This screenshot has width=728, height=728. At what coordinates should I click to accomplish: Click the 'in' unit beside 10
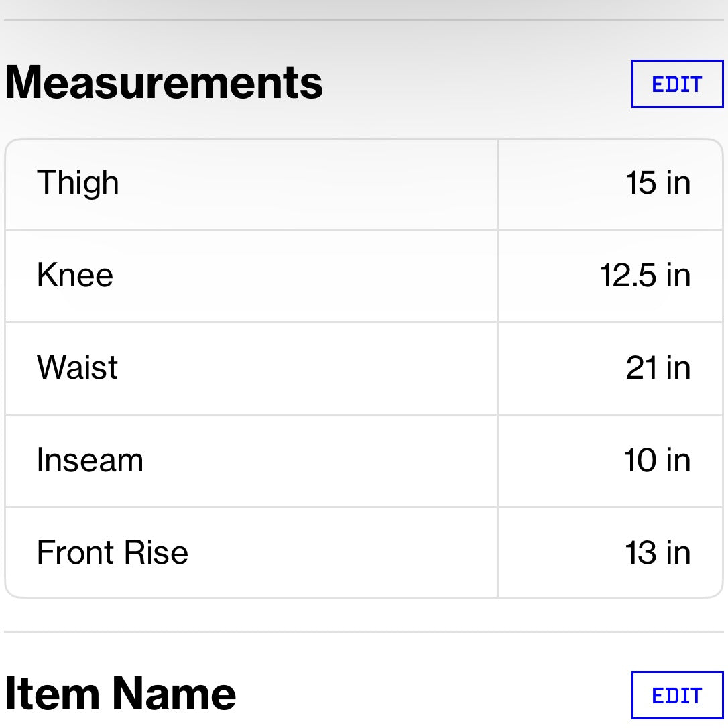[678, 461]
